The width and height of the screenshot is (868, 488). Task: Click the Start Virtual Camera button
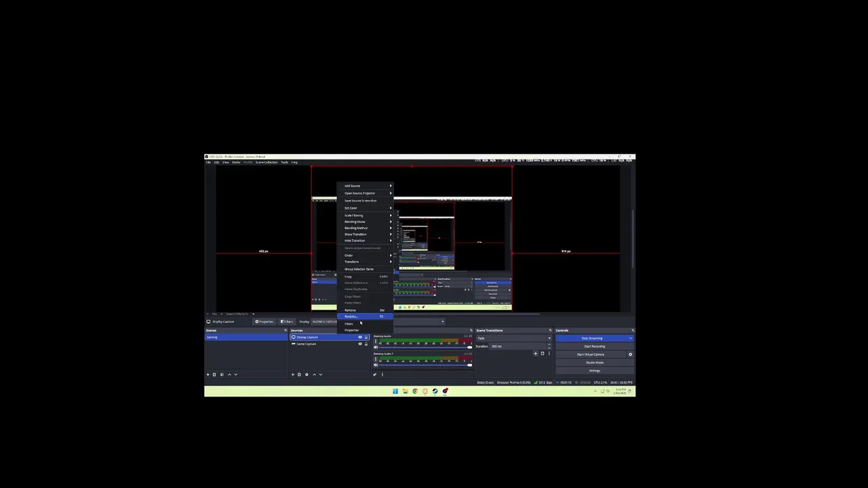coord(591,354)
